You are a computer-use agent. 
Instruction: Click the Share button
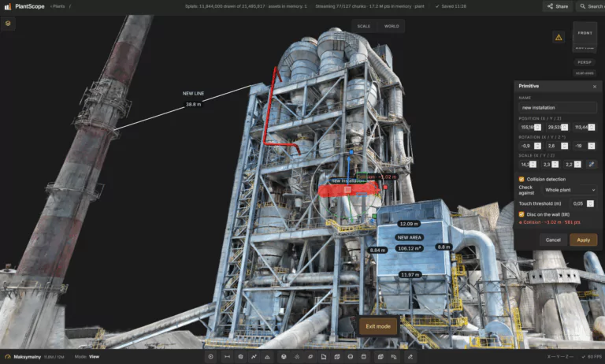(558, 6)
